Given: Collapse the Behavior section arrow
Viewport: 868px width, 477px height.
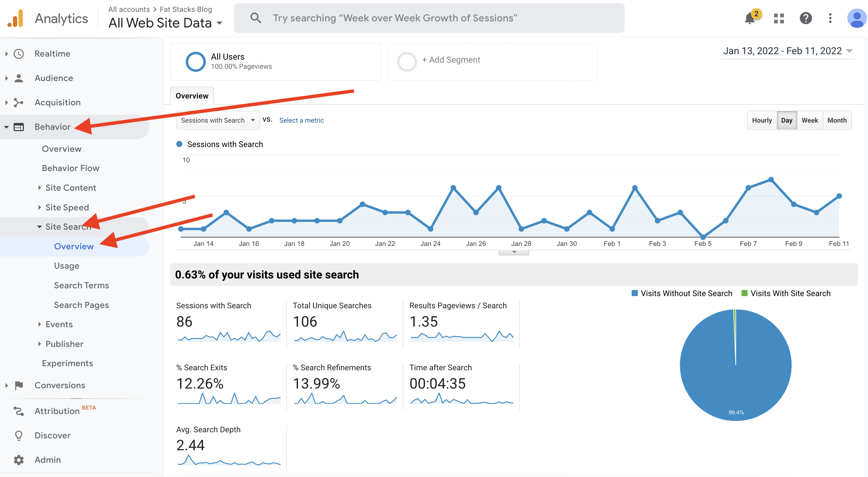Looking at the screenshot, I should [x=6, y=127].
